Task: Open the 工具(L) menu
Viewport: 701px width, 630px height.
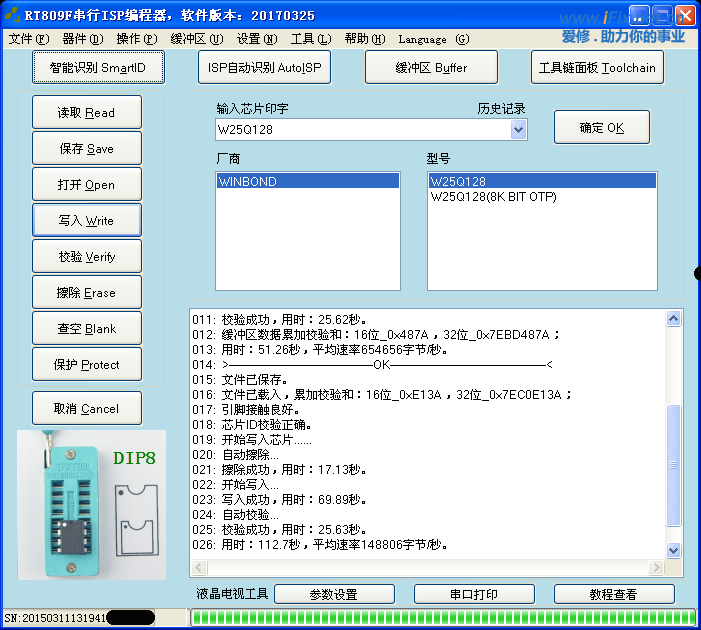Action: tap(311, 39)
